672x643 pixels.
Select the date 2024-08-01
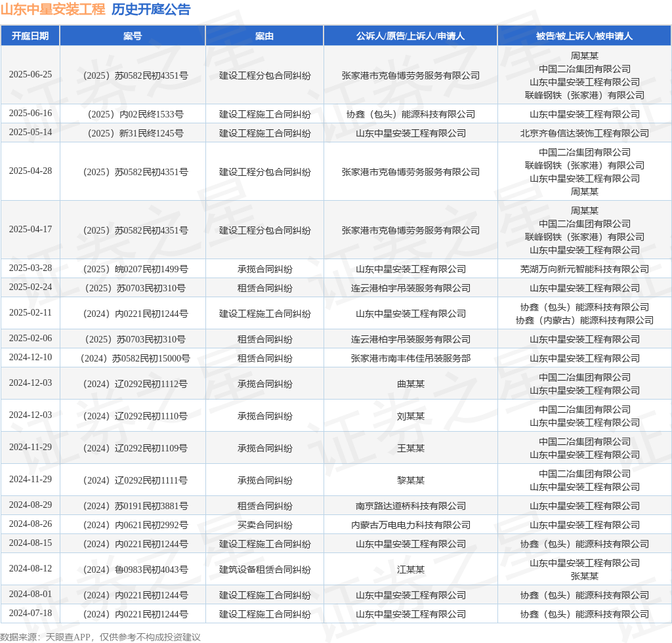click(30, 594)
